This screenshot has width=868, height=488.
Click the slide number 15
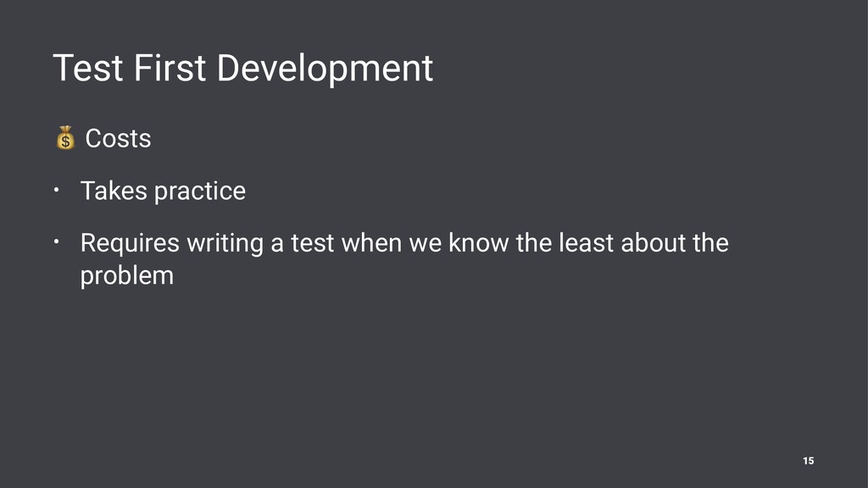[x=808, y=461]
